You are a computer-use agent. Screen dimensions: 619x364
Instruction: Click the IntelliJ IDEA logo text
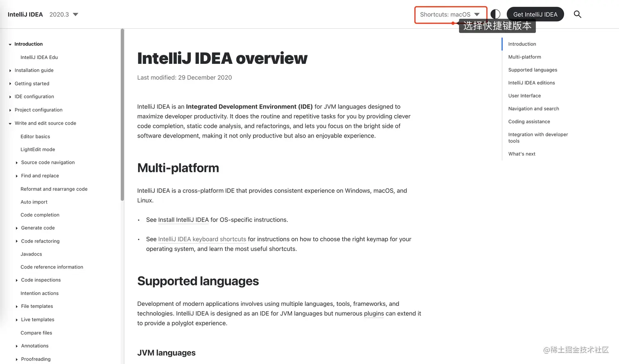(25, 14)
